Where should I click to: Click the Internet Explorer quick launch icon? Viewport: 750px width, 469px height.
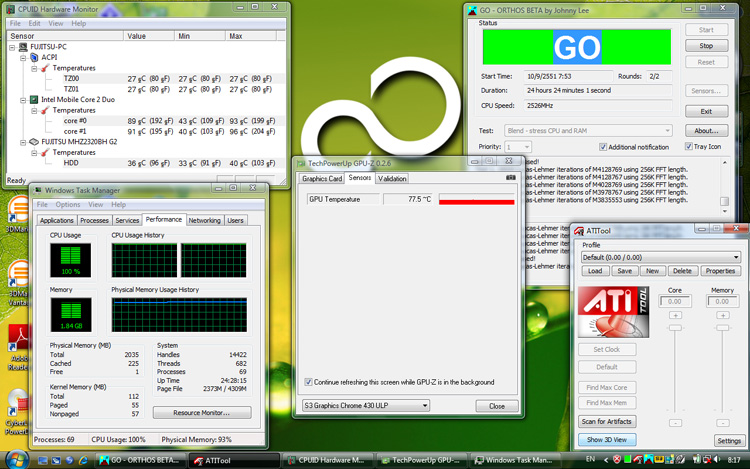pos(83,460)
